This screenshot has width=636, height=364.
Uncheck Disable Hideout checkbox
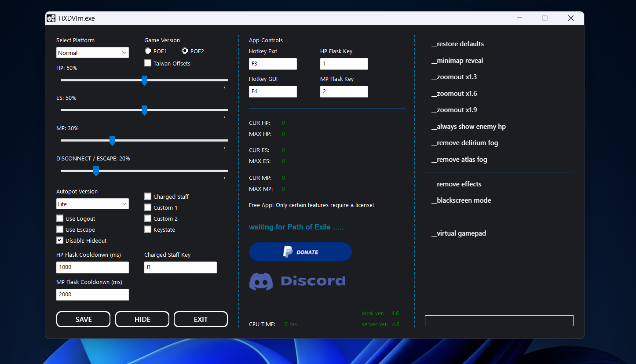tap(60, 240)
